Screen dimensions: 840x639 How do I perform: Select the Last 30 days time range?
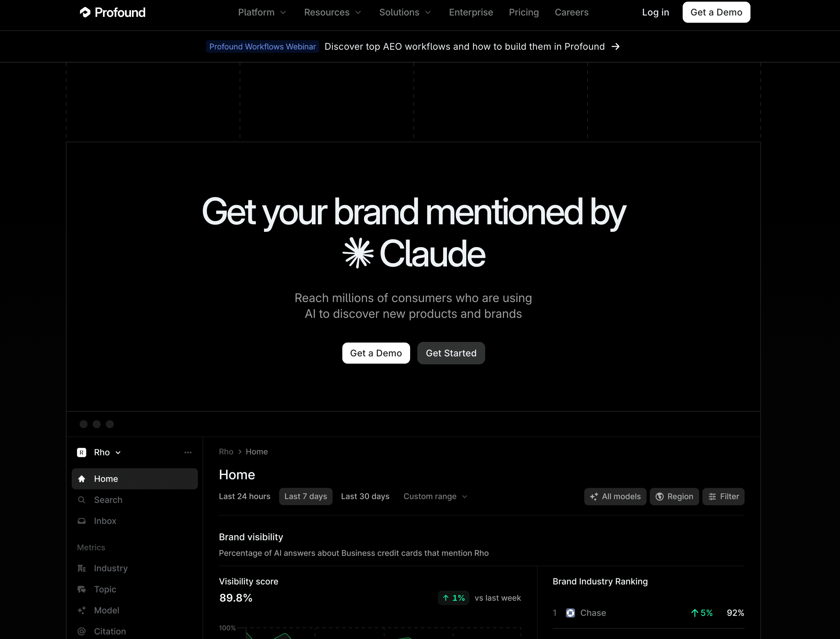(x=365, y=496)
